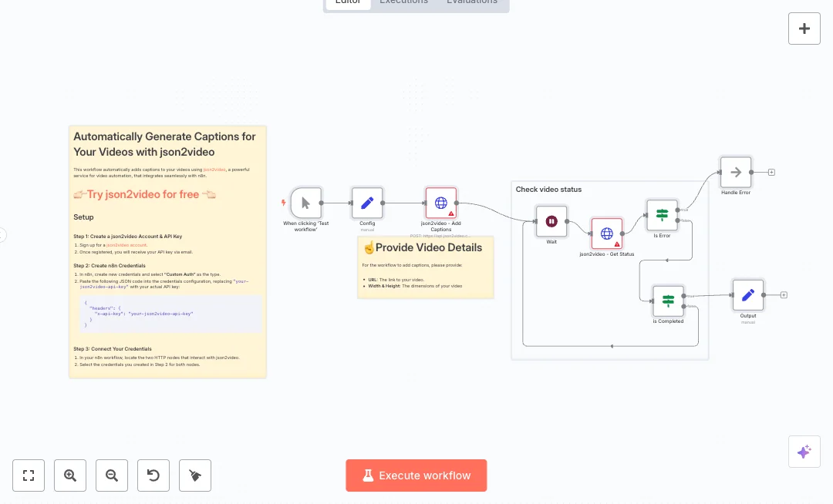The height and width of the screenshot is (504, 833).
Task: Open the Evaluations tab
Action: click(471, 2)
